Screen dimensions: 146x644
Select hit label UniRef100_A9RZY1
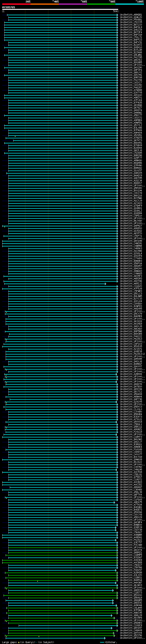click(131, 98)
